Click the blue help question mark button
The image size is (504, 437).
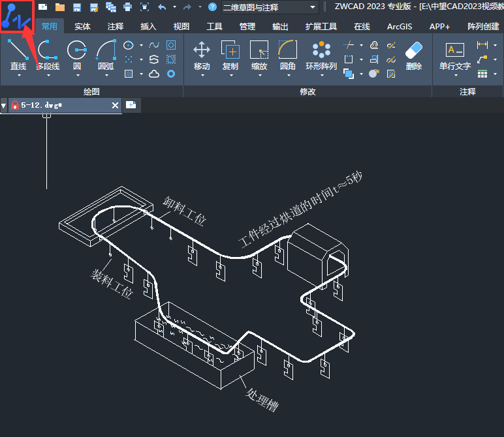tap(212, 7)
